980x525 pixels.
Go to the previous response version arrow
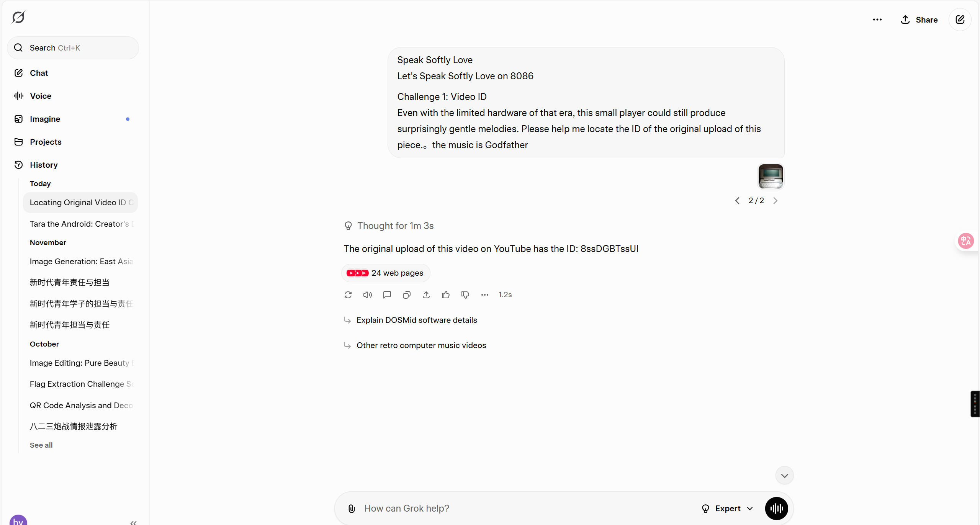[x=737, y=201]
